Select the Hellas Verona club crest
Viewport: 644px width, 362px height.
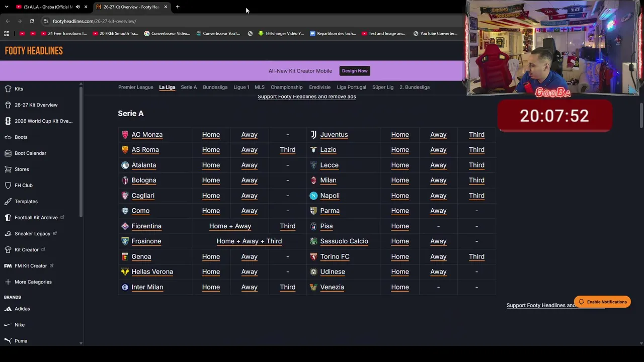pyautogui.click(x=125, y=272)
